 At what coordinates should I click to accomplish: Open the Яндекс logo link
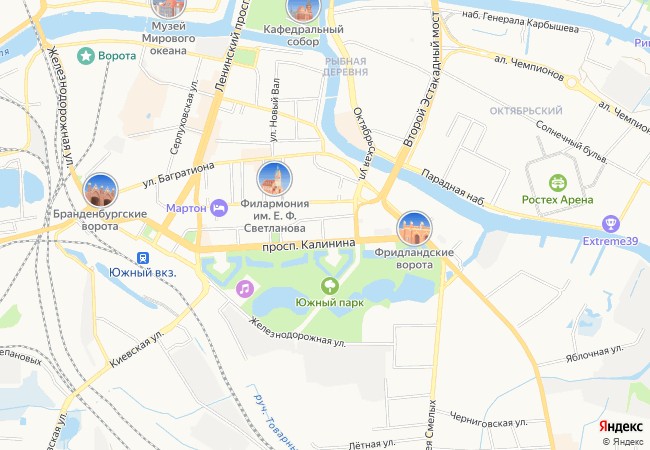(621, 426)
